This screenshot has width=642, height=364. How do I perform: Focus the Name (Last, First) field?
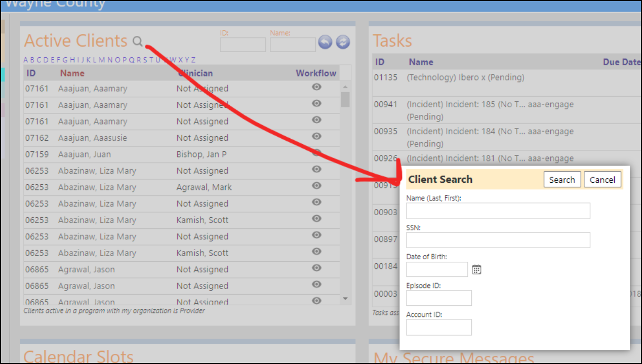click(498, 211)
